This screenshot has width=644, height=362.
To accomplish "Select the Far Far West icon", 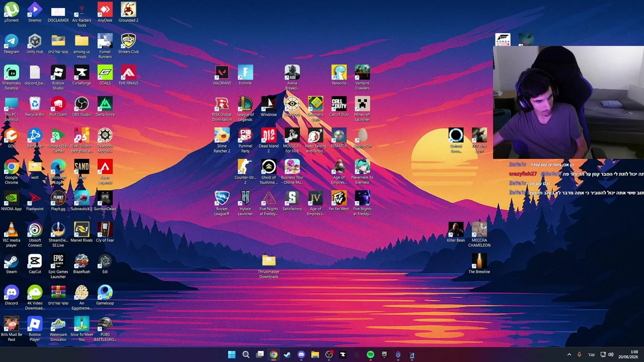I will point(339,201).
